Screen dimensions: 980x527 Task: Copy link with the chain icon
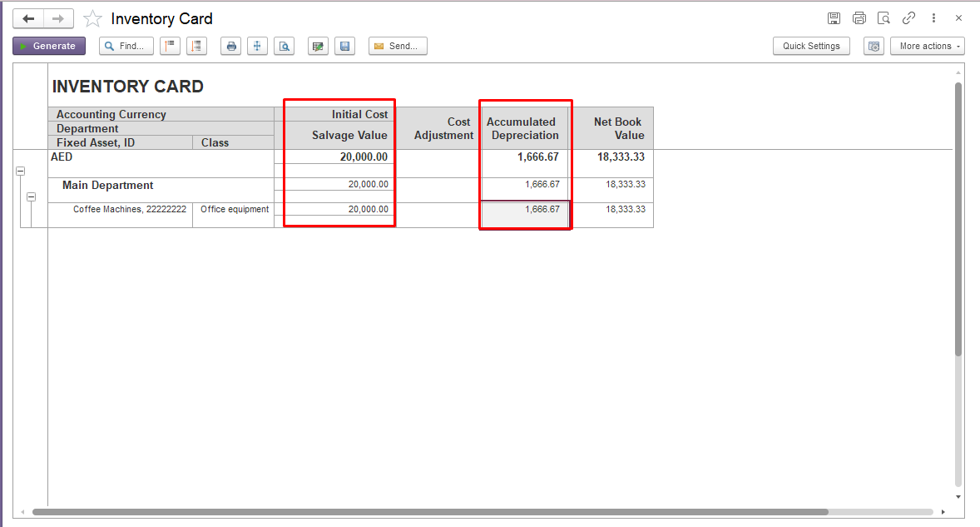coord(908,18)
